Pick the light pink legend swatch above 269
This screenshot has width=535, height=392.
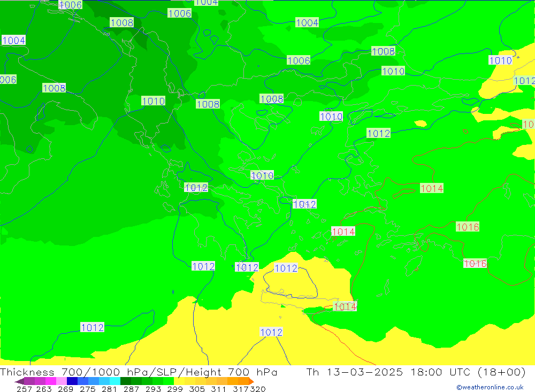point(62,381)
